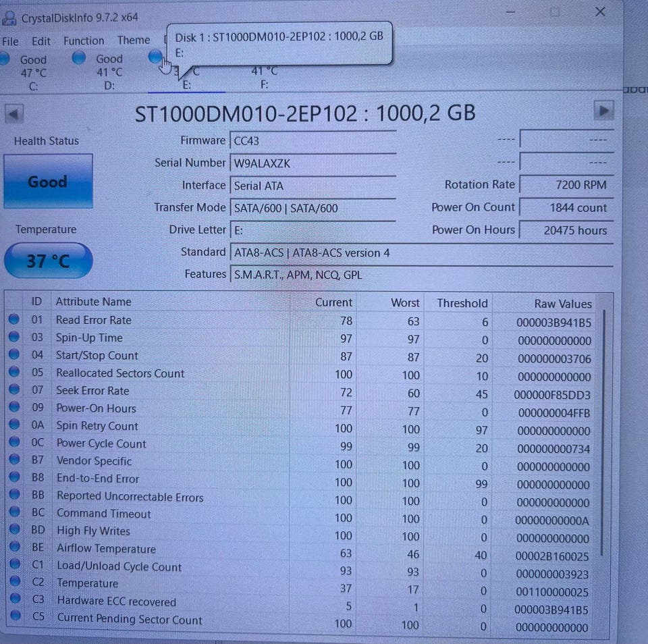Click the blue status icon for Vendor Specific
The width and height of the screenshot is (648, 644).
pyautogui.click(x=14, y=459)
